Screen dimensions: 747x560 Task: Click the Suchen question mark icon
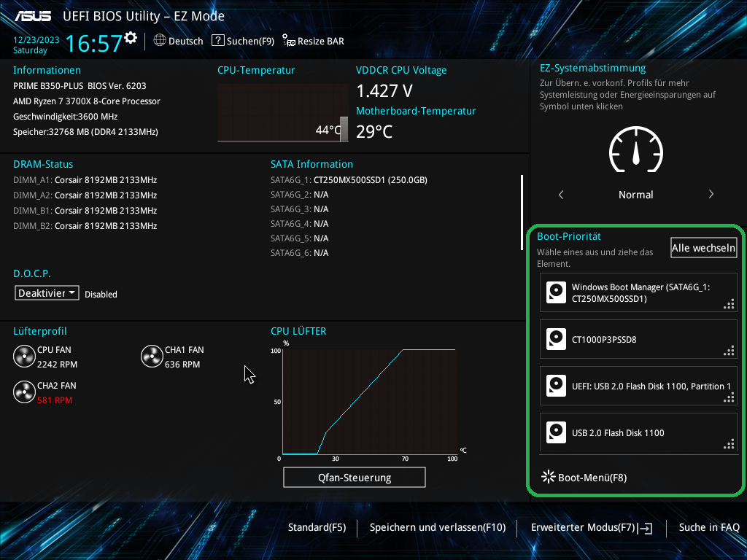(217, 41)
